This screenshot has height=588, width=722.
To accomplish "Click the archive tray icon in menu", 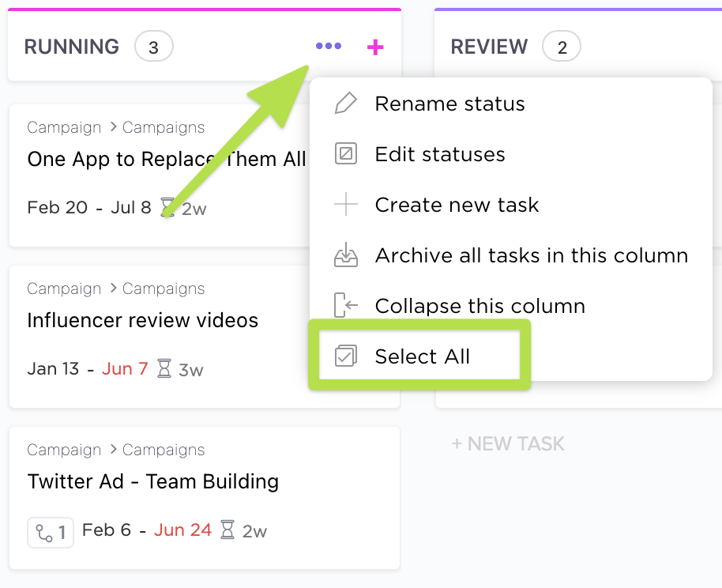I will coord(345,255).
